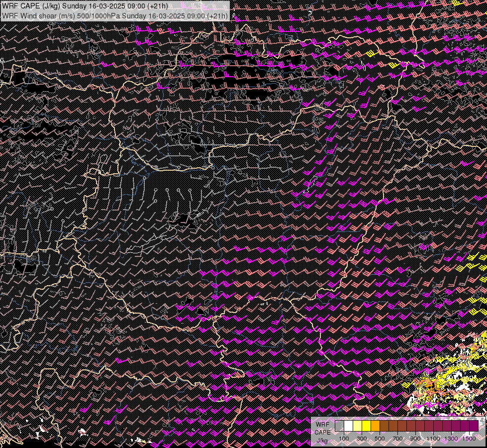Click the '500' legend value label
The height and width of the screenshot is (448, 487).
[x=380, y=439]
